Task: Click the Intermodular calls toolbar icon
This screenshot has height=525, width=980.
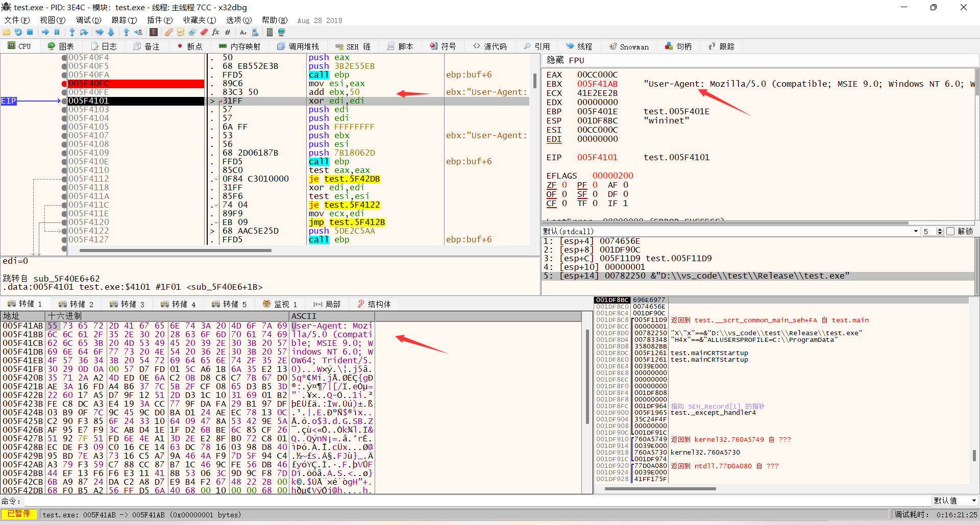Action: coord(255,32)
